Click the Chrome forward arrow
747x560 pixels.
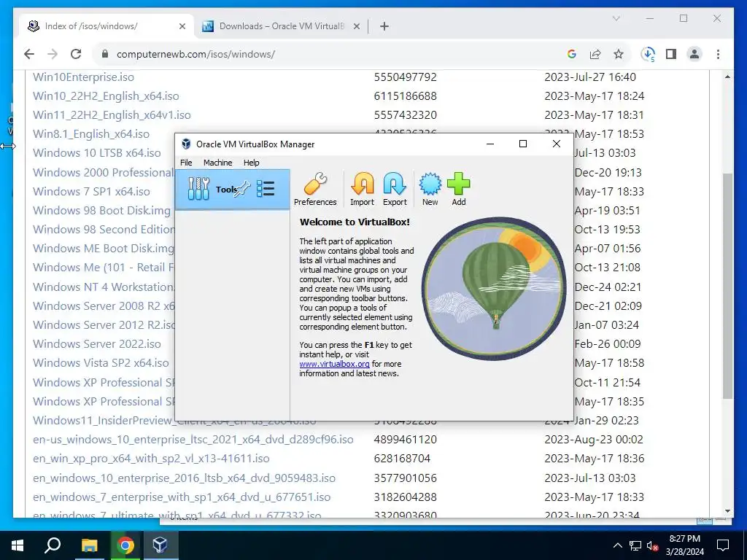53,54
